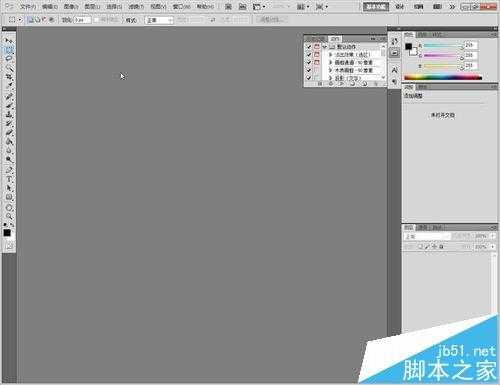Open the tool preset picker arrow
500x385 pixels.
(20, 20)
